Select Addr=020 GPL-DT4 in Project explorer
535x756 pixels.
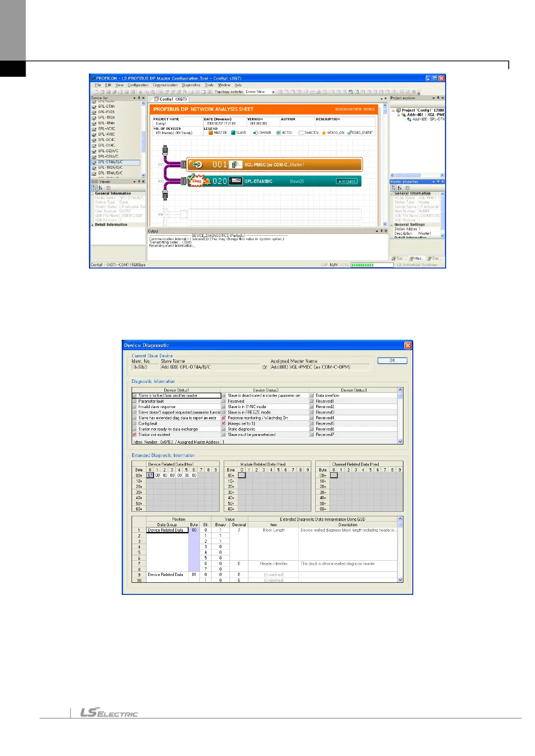click(425, 119)
